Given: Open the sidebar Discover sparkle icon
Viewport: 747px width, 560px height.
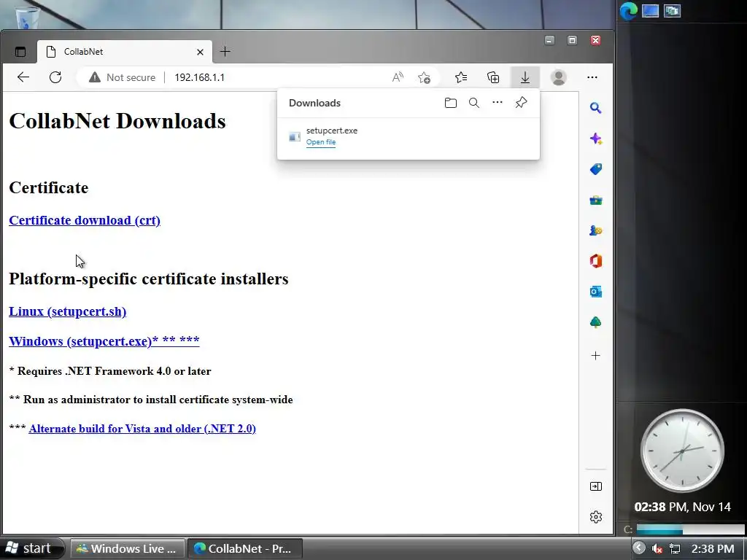Looking at the screenshot, I should pyautogui.click(x=595, y=139).
